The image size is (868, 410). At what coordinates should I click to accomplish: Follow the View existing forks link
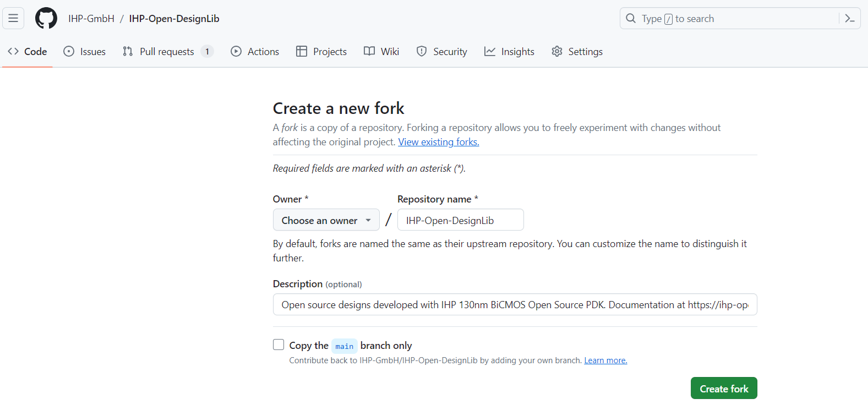[439, 142]
